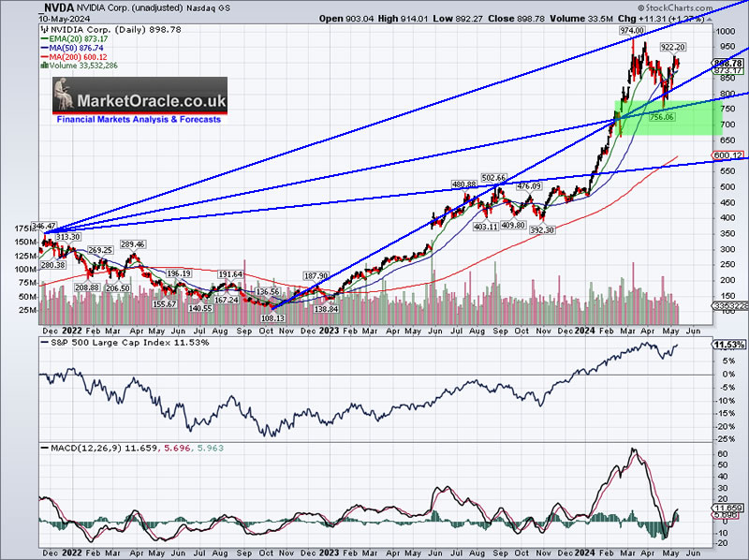Click the 756.06 label in green zone
This screenshot has width=749, height=560.
(662, 116)
